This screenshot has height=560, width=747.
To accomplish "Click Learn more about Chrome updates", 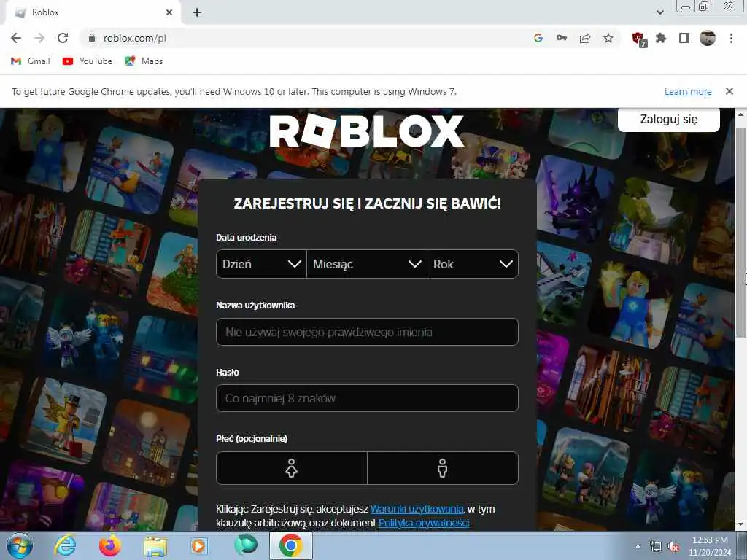I will point(688,91).
